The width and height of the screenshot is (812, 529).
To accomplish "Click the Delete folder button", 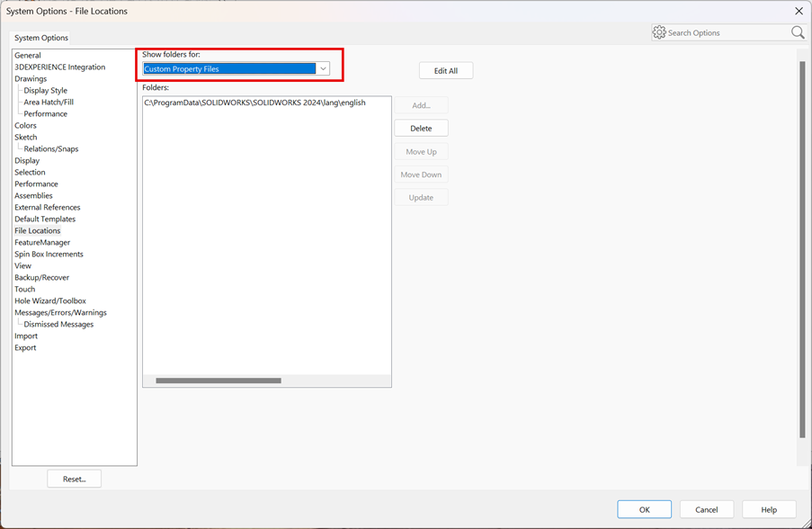I will 421,129.
